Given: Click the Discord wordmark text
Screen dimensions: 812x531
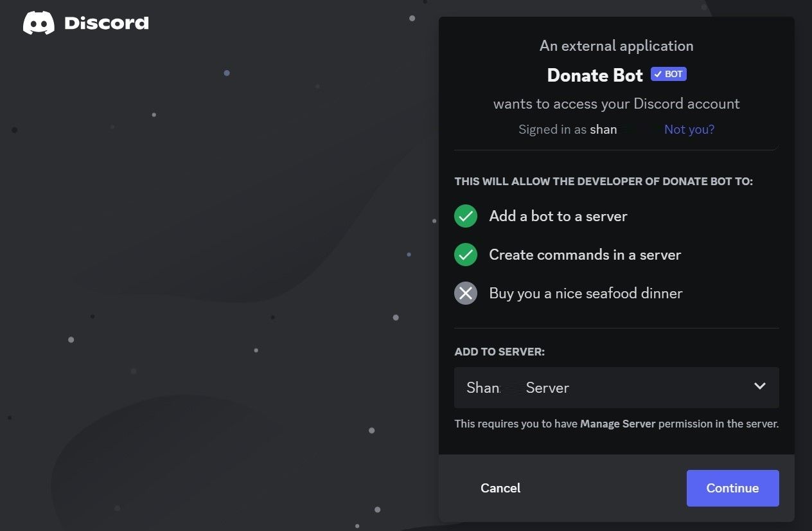Looking at the screenshot, I should (x=107, y=24).
